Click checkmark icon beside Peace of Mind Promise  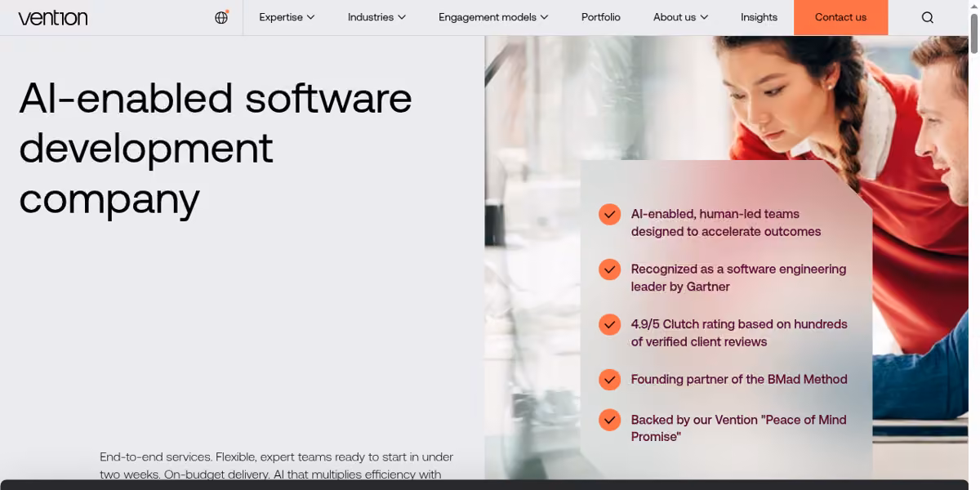[610, 420]
